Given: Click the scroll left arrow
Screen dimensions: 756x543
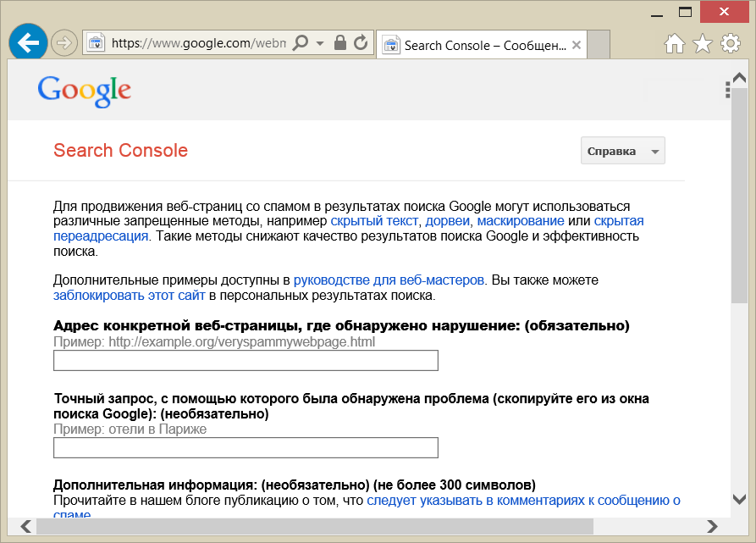Looking at the screenshot, I should coord(26,526).
